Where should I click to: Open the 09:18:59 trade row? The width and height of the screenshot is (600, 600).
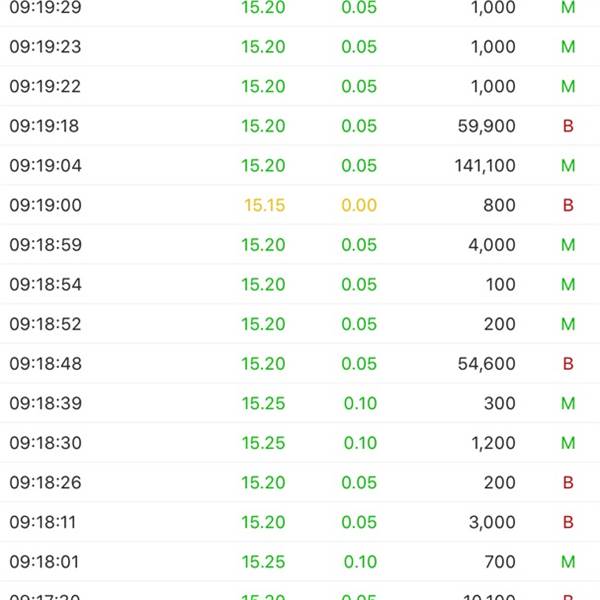coord(300,245)
